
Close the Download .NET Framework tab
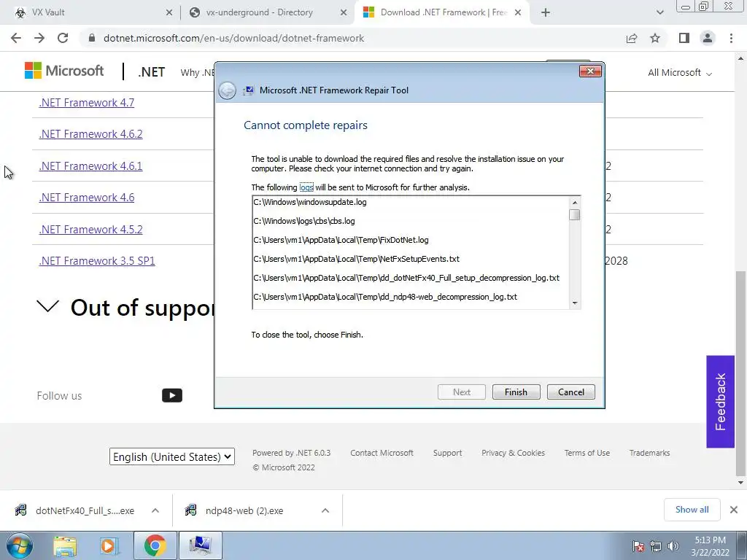pyautogui.click(x=519, y=13)
